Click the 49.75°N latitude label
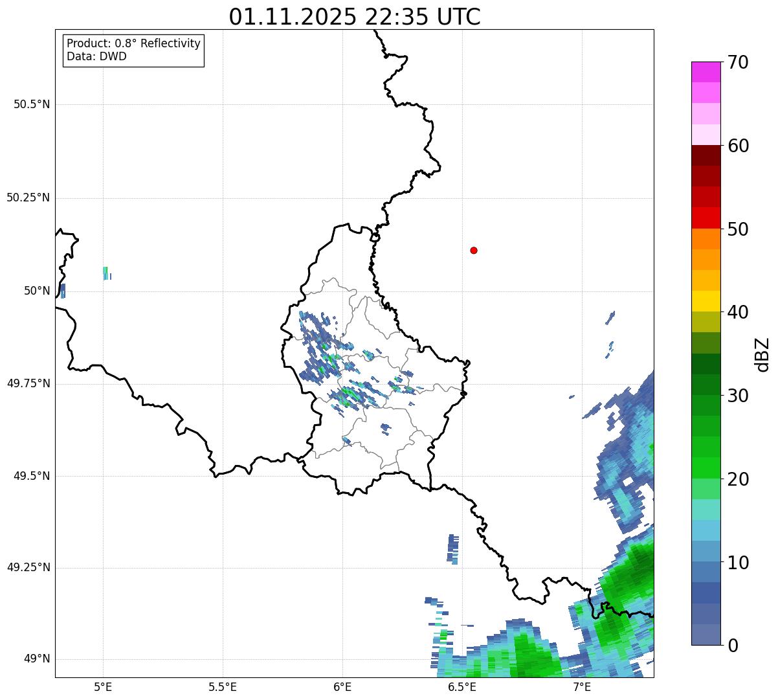 click(28, 383)
